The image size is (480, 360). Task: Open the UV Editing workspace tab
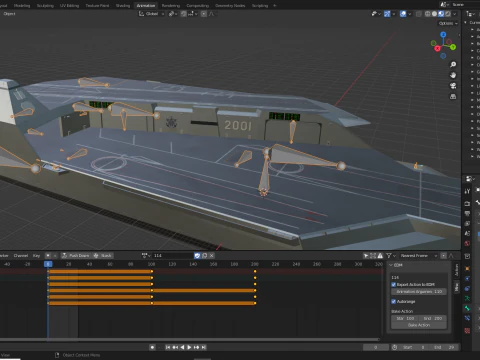pos(69,5)
